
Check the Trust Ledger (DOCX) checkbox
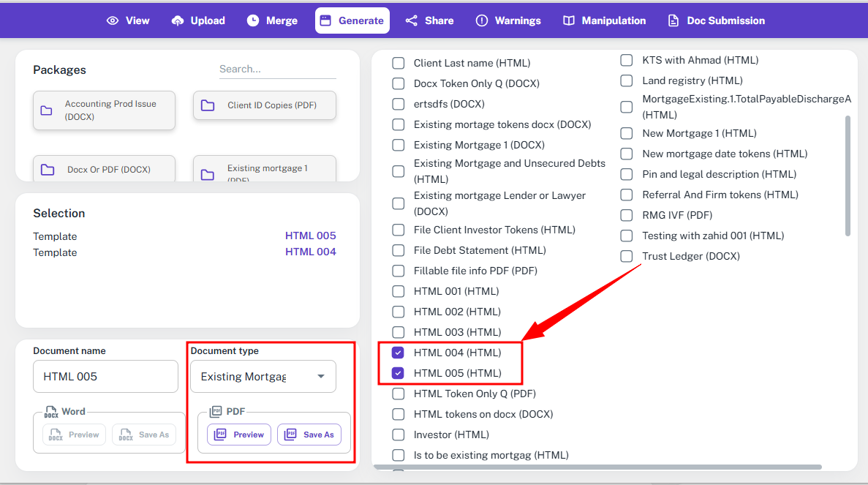pos(627,256)
